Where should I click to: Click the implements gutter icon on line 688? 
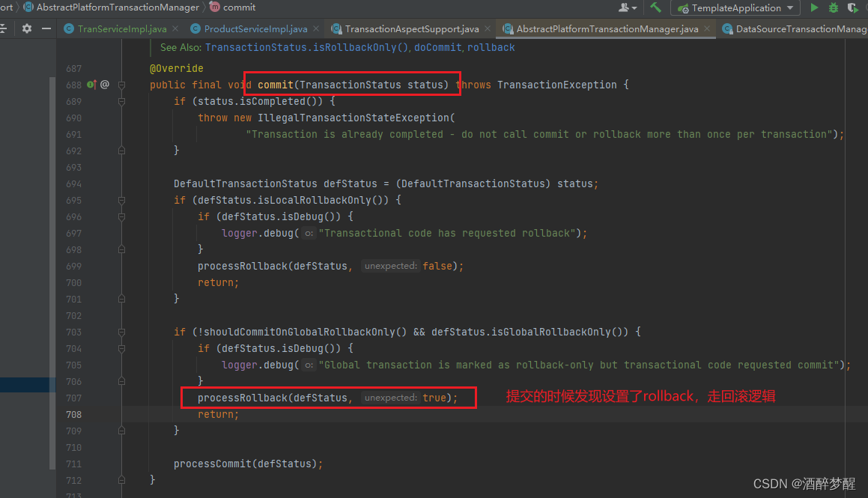[x=91, y=85]
